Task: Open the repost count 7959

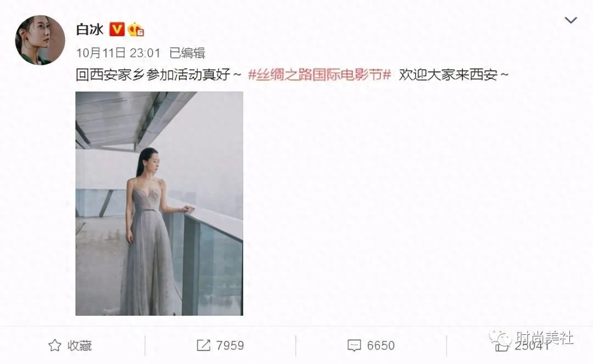Action: (230, 345)
